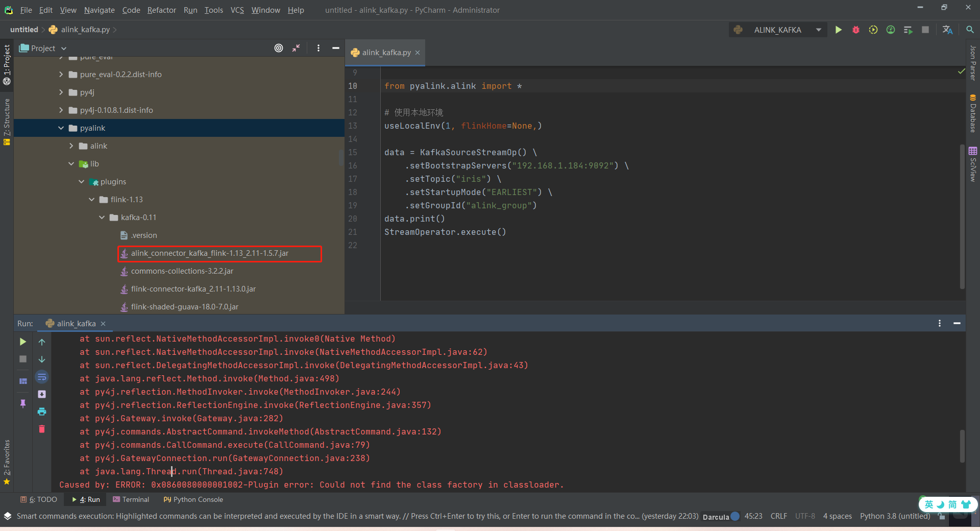Viewport: 980px width, 531px height.
Task: Open the Project view dropdown
Action: [x=43, y=48]
